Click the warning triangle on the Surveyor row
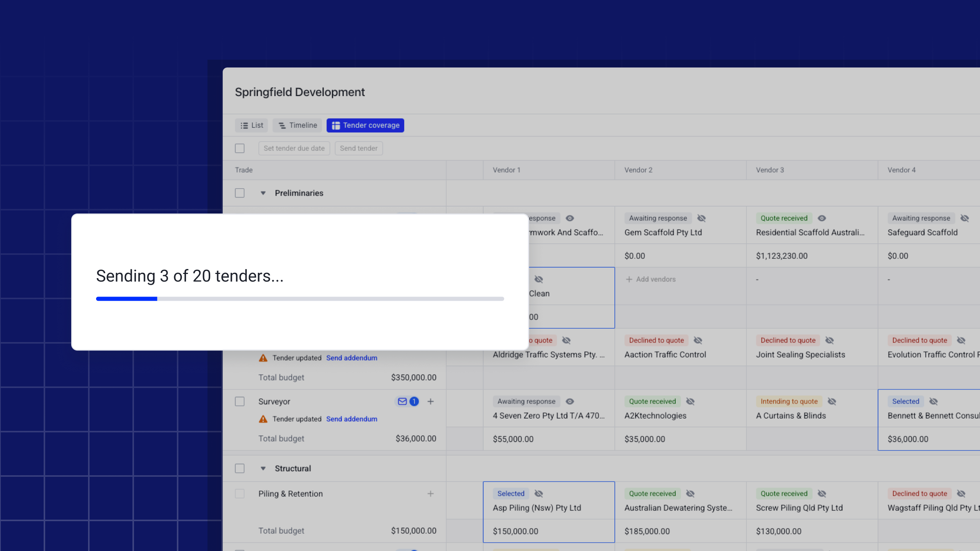This screenshot has width=980, height=551. click(x=263, y=419)
